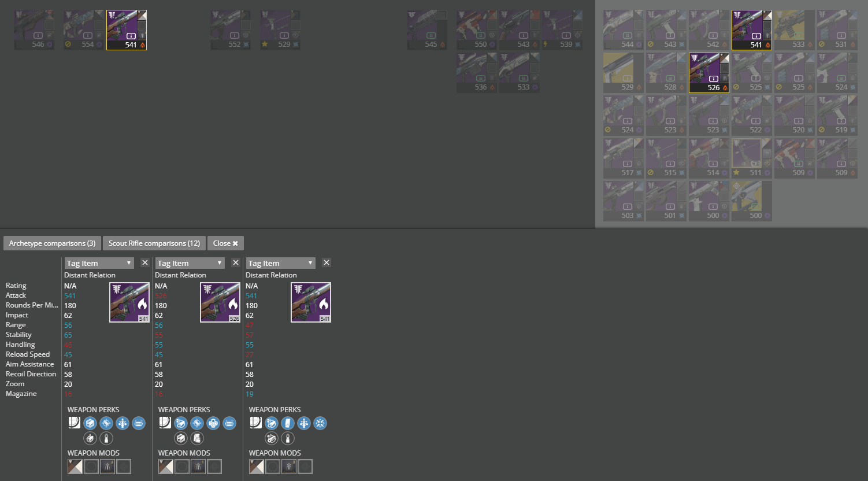Click second blue perk in 526 column
The height and width of the screenshot is (481, 868).
click(197, 423)
